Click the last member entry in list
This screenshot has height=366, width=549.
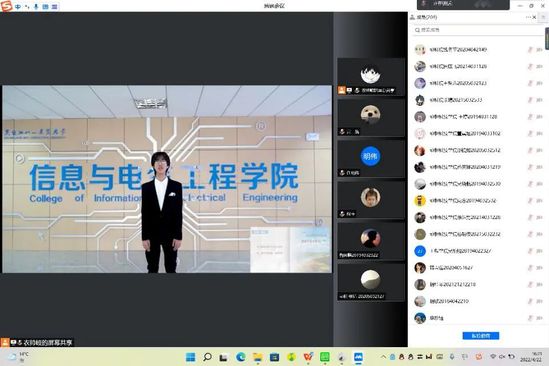click(477, 318)
